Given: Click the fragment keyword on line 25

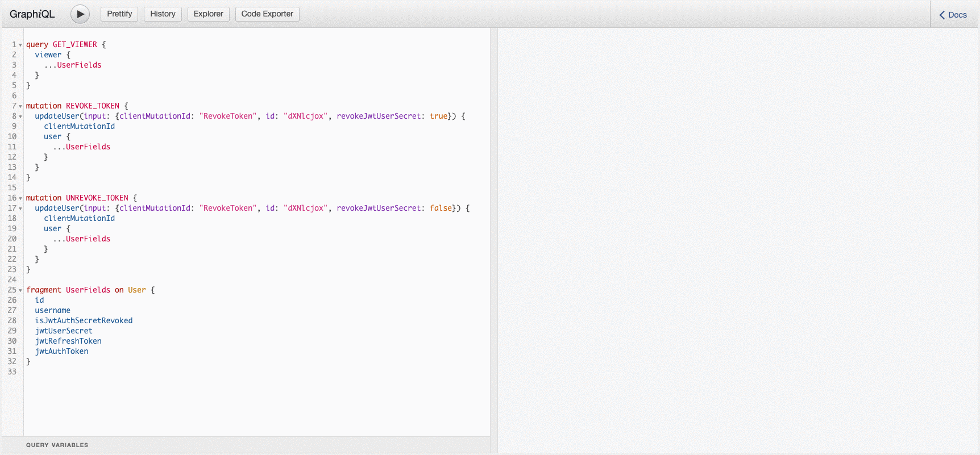Looking at the screenshot, I should (44, 290).
